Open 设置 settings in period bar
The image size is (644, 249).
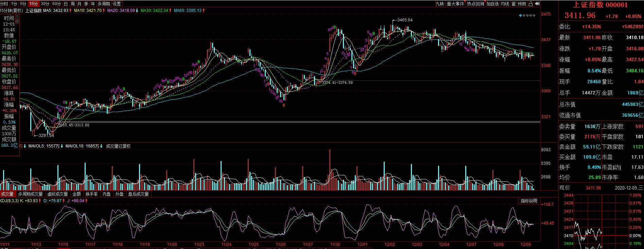(x=117, y=4)
